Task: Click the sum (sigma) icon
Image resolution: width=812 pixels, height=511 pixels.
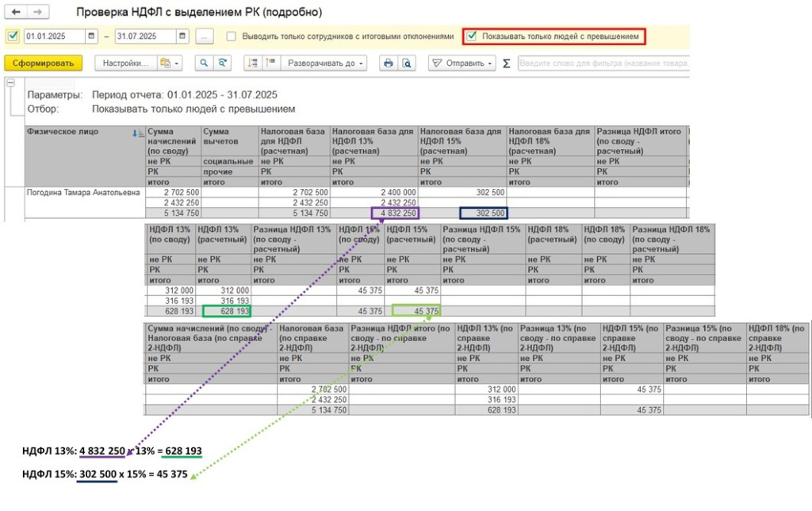Action: click(506, 63)
